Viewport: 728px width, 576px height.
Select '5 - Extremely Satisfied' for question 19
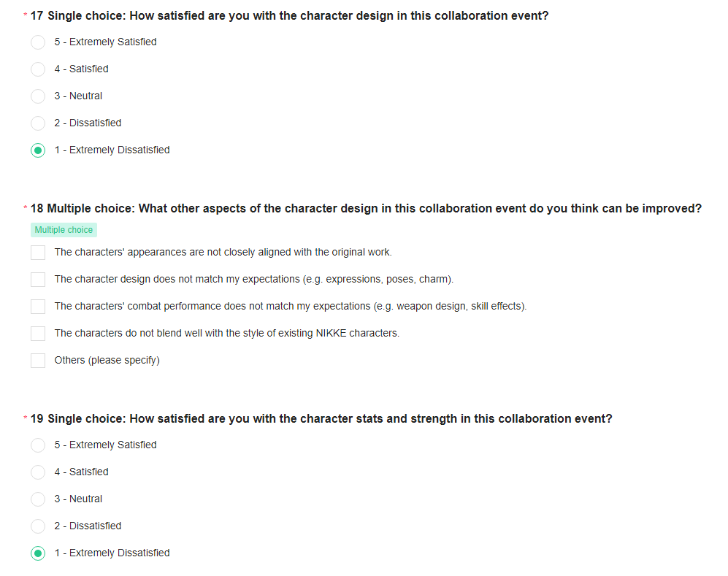(38, 445)
